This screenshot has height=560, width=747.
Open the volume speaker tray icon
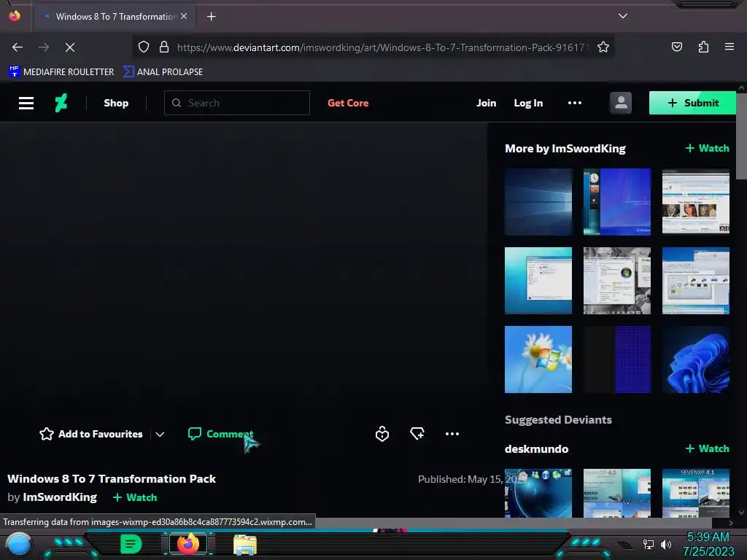(x=665, y=544)
